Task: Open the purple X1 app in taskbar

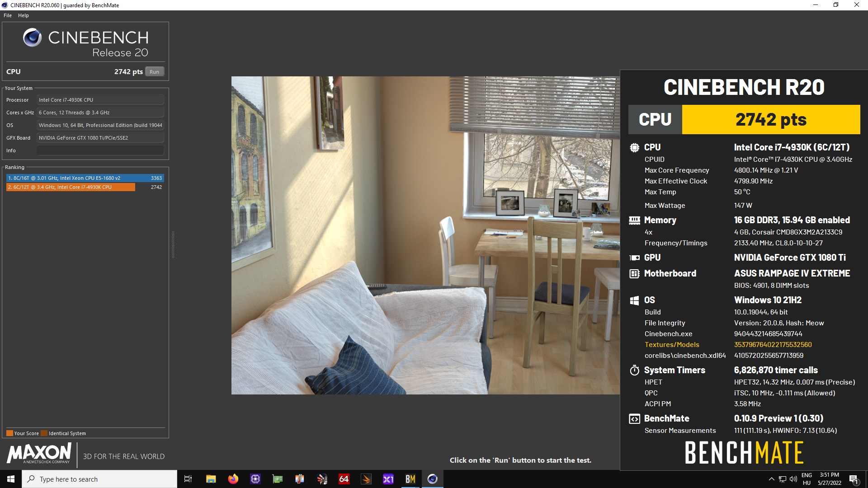Action: 388,479
